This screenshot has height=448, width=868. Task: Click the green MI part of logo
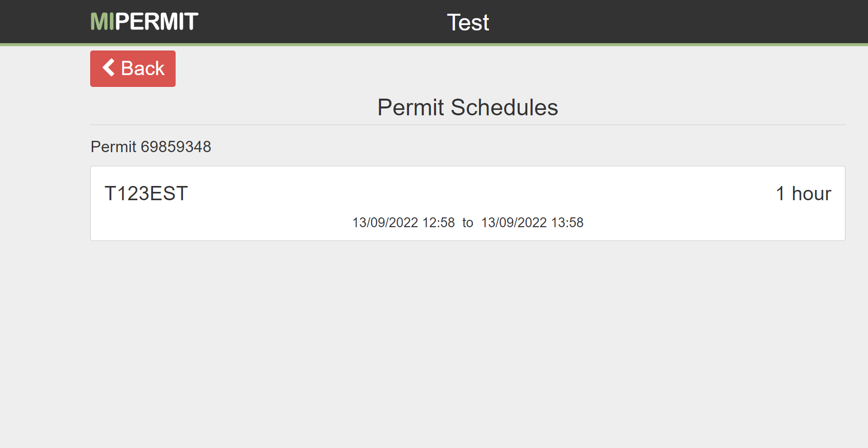(102, 22)
